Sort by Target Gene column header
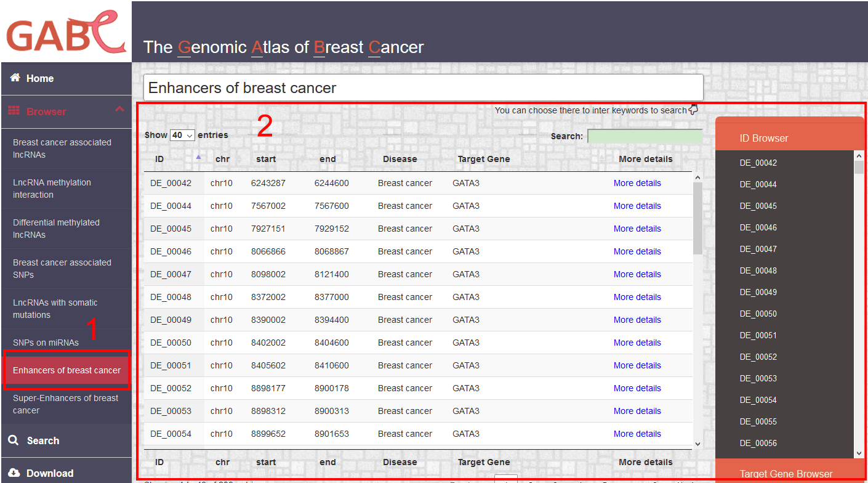This screenshot has width=868, height=483. coord(484,159)
